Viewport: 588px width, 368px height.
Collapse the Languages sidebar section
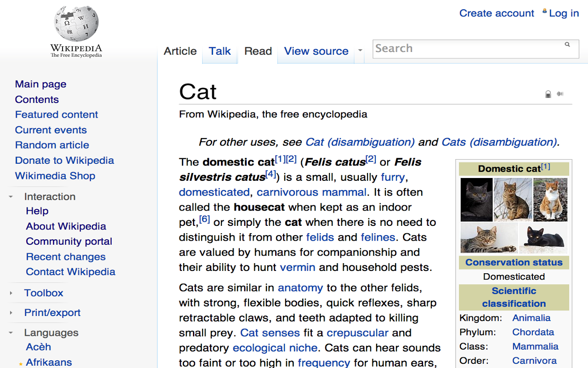pos(11,333)
